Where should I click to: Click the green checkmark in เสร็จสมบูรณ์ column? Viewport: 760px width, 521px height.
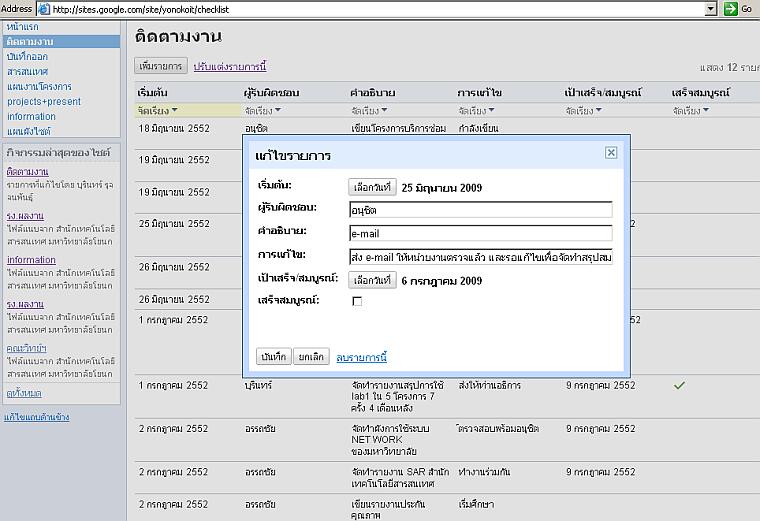679,385
